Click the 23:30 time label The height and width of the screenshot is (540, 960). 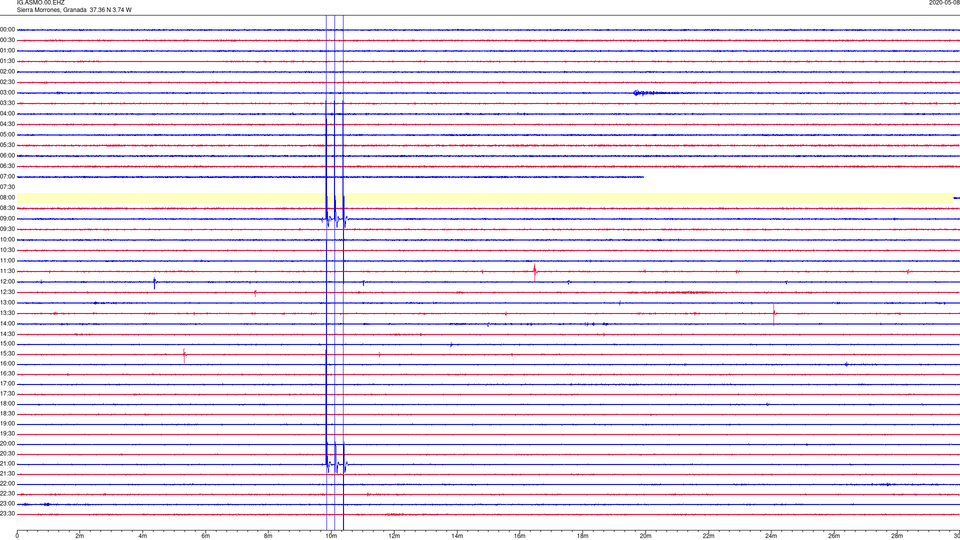(x=7, y=514)
